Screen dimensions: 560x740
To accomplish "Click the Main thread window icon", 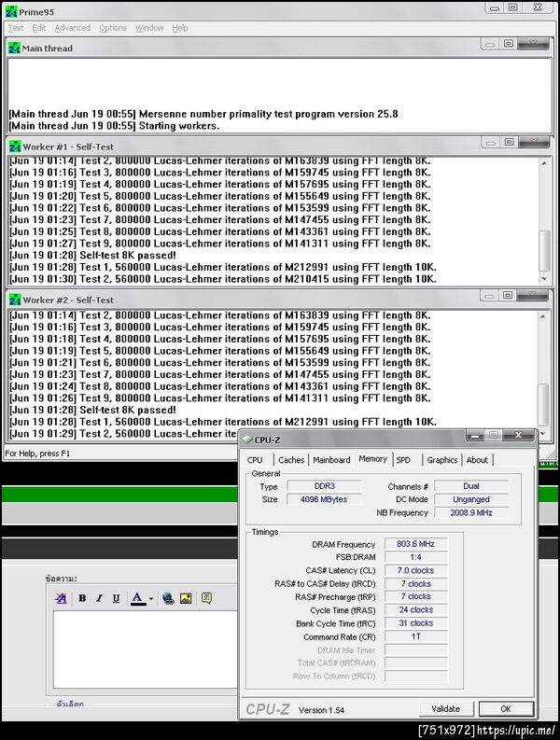I will [15, 49].
